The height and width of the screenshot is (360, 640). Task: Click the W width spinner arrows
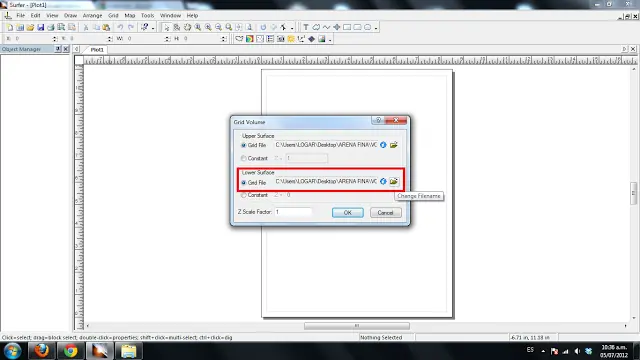[167, 39]
